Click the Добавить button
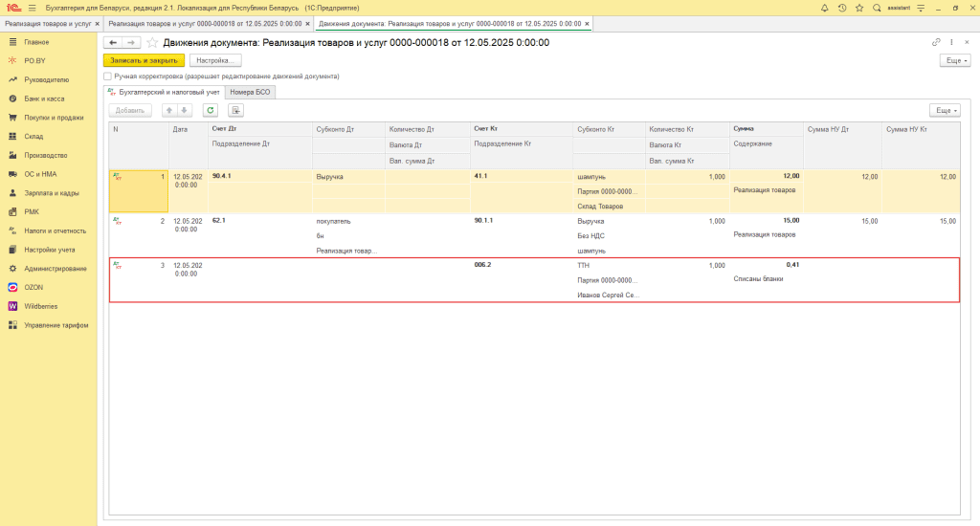 [x=130, y=110]
